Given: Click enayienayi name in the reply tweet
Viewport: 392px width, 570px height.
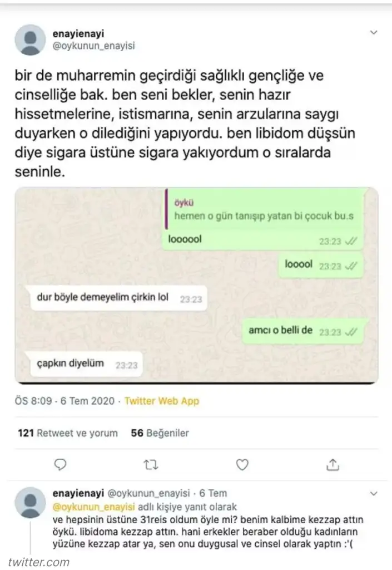Looking at the screenshot, I should [78, 493].
